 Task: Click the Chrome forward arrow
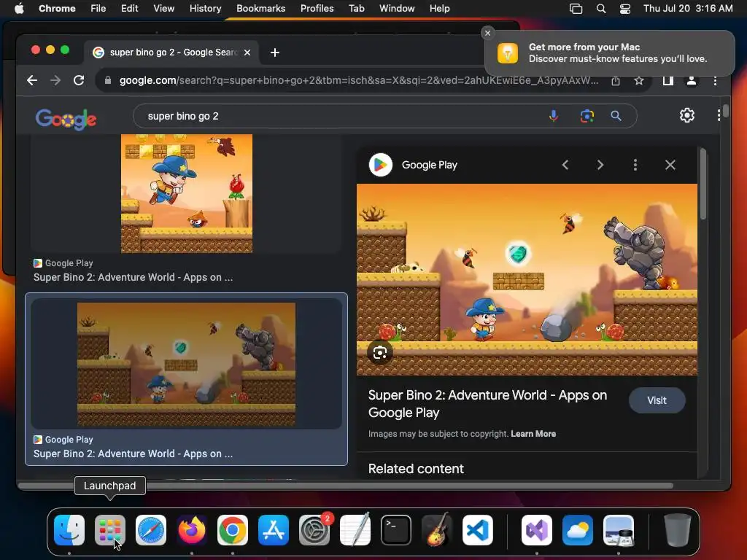coord(55,80)
